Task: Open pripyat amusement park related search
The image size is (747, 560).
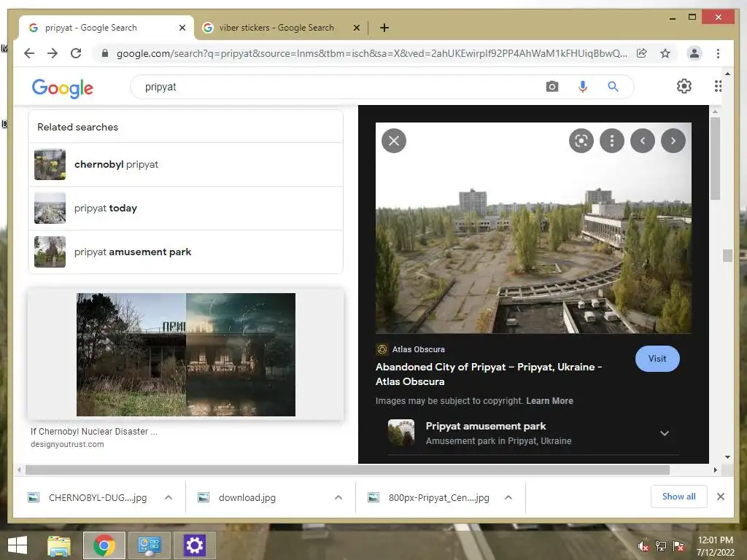Action: tap(186, 252)
